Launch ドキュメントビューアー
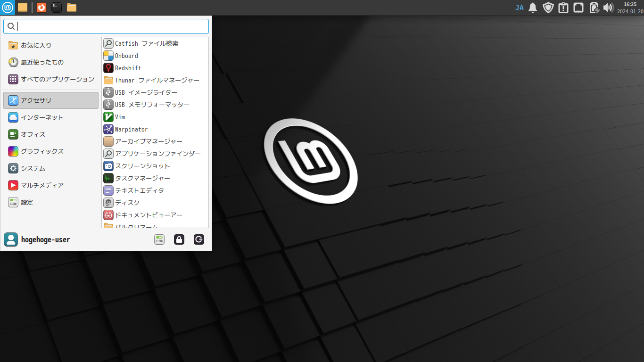This screenshot has height=362, width=644. coord(155,215)
